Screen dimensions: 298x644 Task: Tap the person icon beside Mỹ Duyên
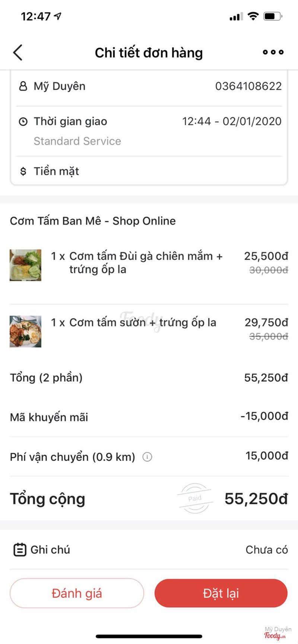tap(23, 86)
